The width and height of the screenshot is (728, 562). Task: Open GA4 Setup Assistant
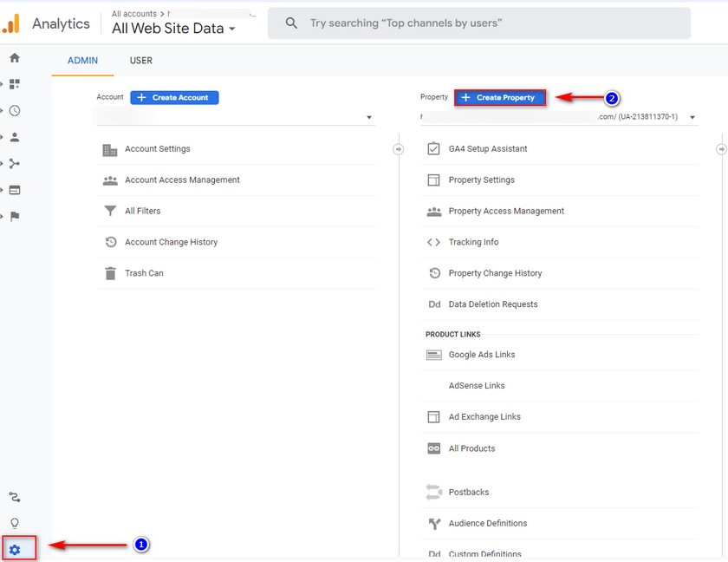(x=487, y=148)
